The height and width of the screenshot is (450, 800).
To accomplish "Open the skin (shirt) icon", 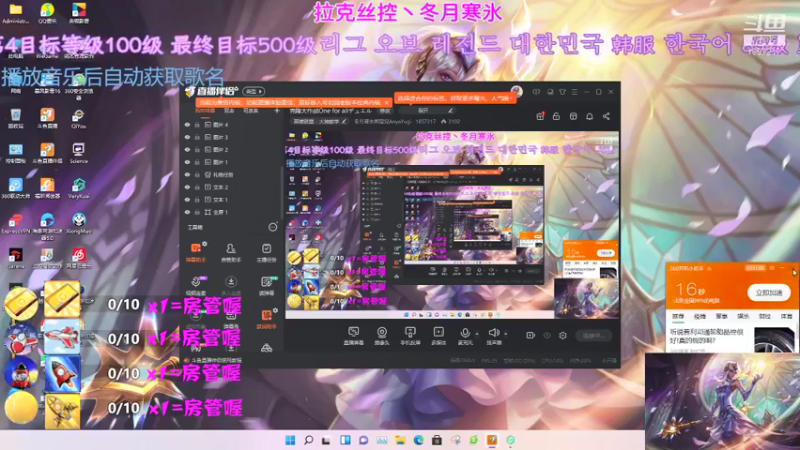I will 562,92.
